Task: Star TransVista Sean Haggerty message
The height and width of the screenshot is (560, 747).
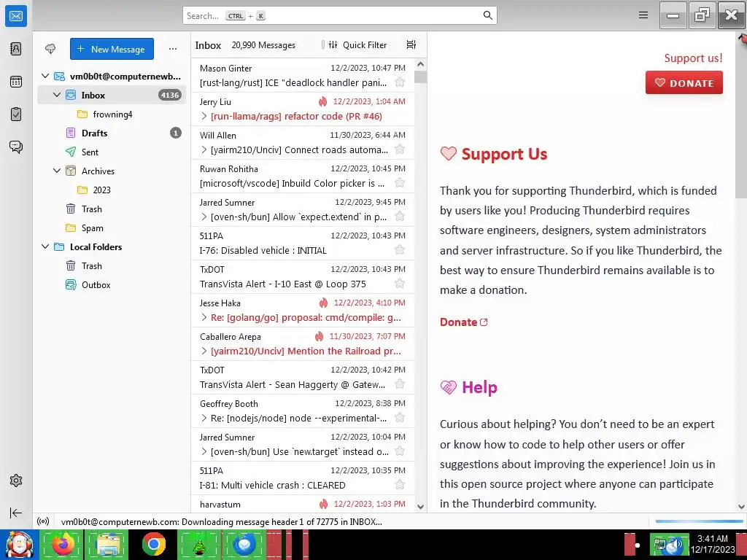Action: pyautogui.click(x=400, y=384)
